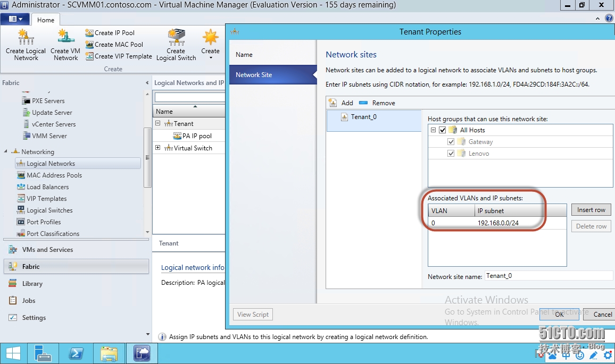This screenshot has height=364, width=615.
Task: Open the Windows Start button
Action: pos(13,354)
